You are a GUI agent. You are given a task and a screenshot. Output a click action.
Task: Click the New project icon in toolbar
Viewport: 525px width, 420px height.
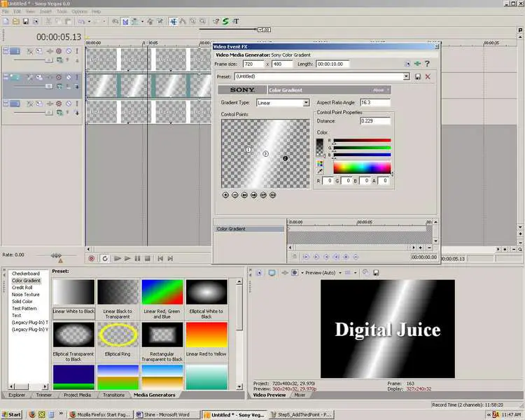coord(6,22)
